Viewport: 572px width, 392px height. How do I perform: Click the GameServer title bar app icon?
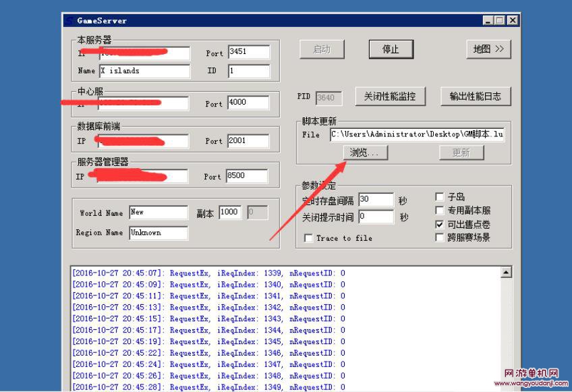pos(69,21)
